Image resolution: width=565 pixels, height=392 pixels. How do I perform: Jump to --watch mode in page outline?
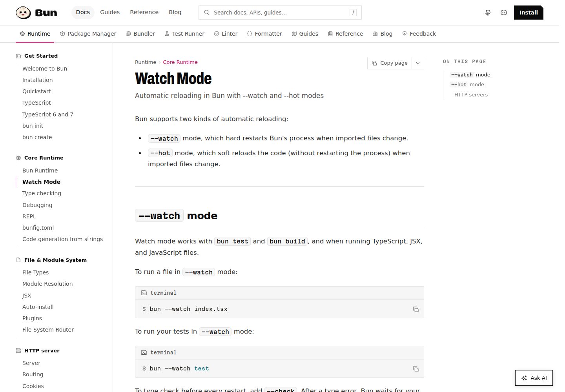click(470, 75)
